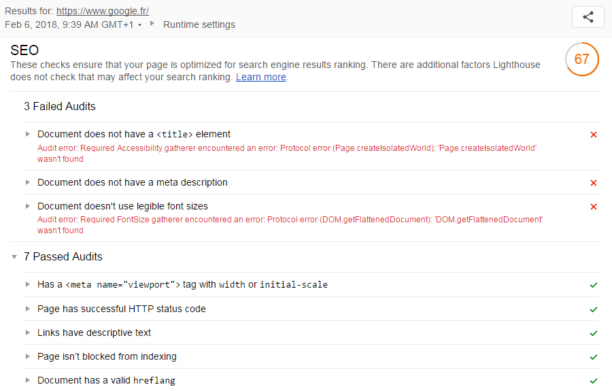Open the https://www.google.fr/ results link
612x391 pixels.
tap(103, 11)
